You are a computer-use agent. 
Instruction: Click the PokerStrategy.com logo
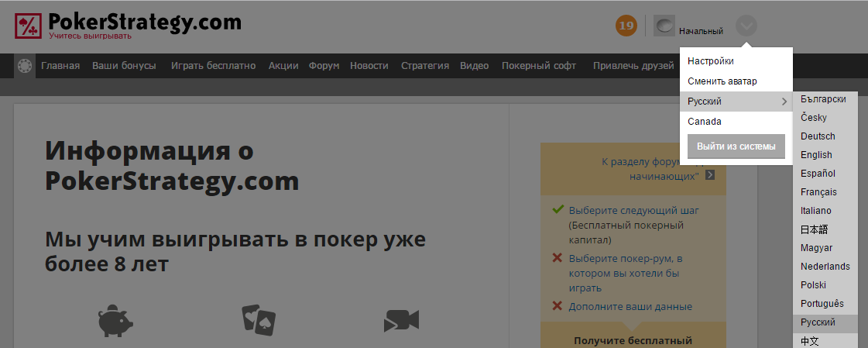coord(128,26)
